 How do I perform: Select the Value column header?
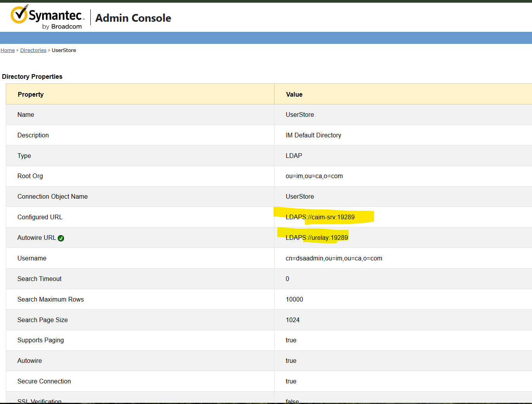pos(294,94)
